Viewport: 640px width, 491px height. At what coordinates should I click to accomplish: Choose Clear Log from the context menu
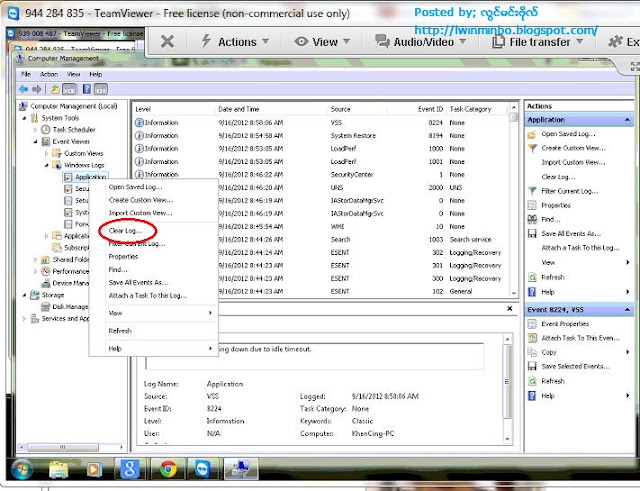click(x=125, y=231)
